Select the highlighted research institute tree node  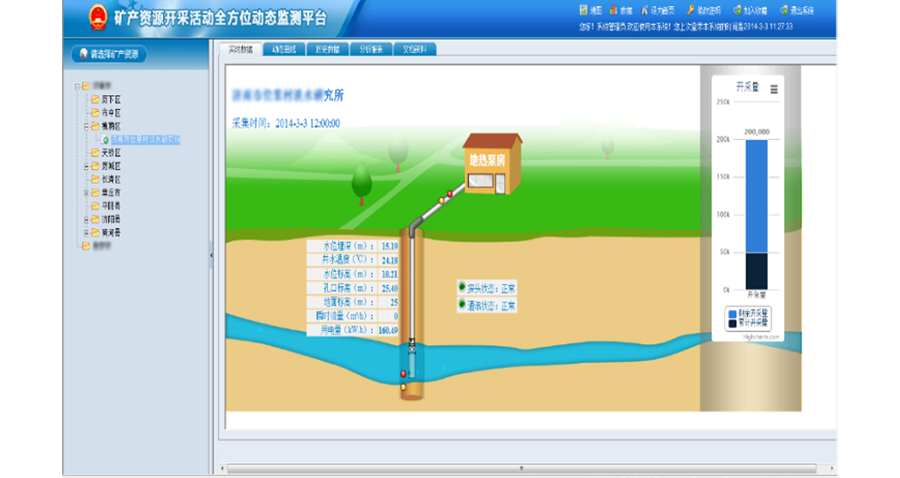click(145, 140)
